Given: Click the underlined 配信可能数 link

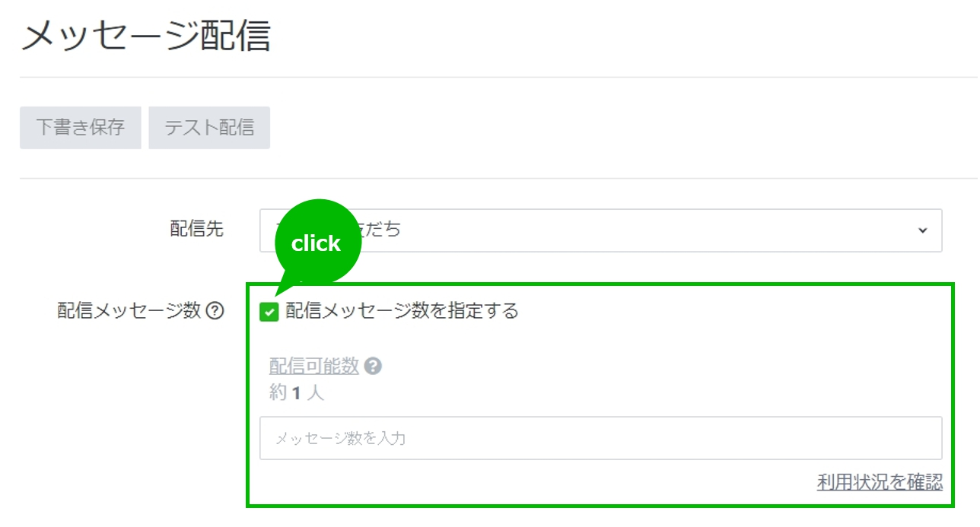Looking at the screenshot, I should [313, 367].
